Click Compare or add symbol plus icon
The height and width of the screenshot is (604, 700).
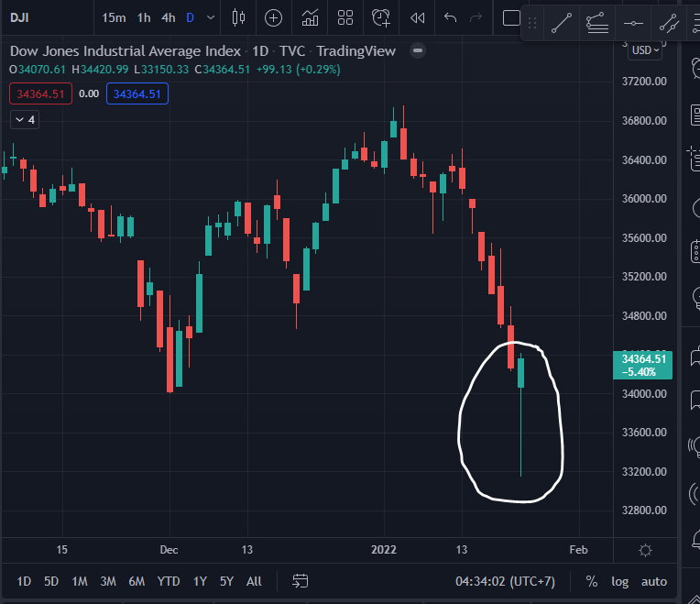click(273, 17)
